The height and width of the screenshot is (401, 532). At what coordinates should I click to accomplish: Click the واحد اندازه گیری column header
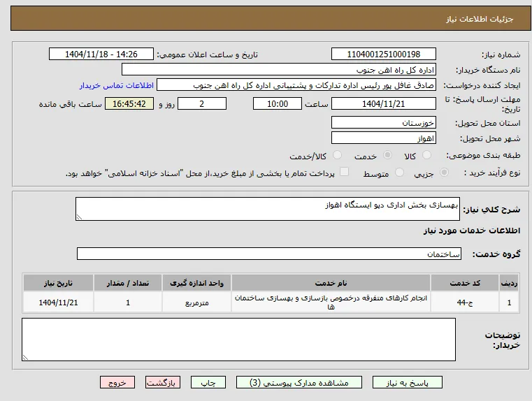[x=196, y=283]
